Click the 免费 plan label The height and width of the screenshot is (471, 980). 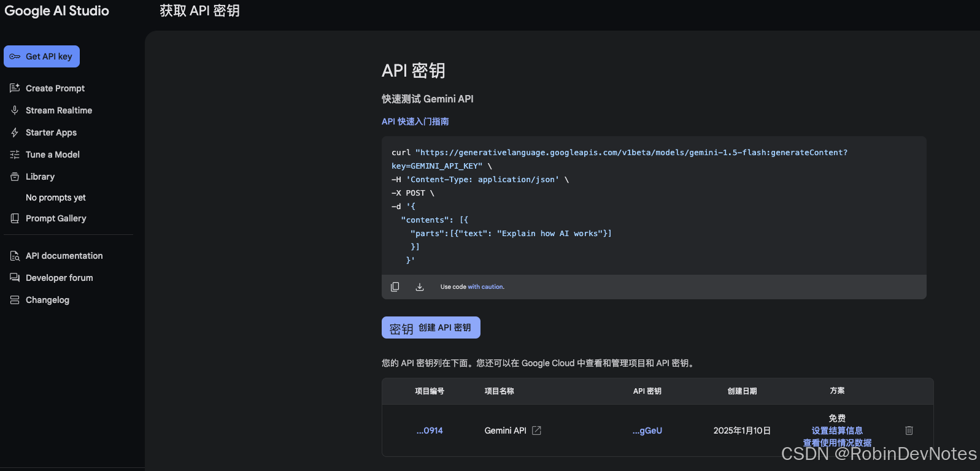(837, 418)
